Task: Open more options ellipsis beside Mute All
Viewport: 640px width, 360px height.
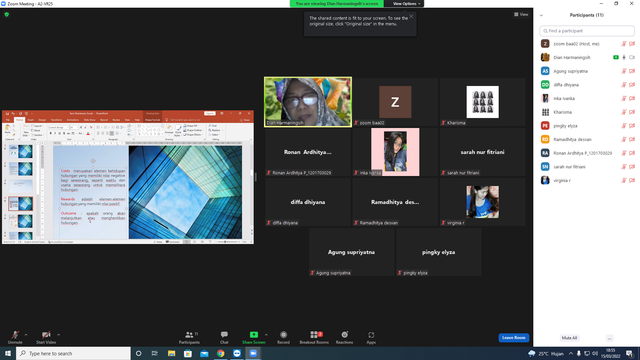Action: click(609, 338)
